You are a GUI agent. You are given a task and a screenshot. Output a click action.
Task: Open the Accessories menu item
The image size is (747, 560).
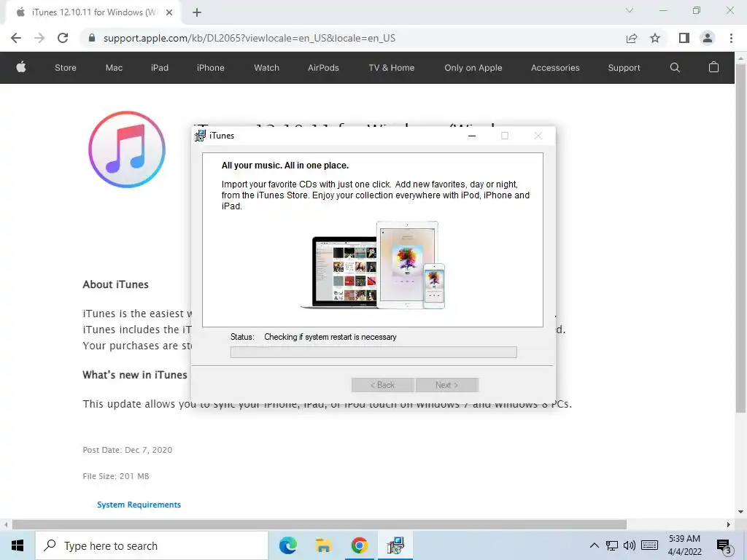point(555,68)
